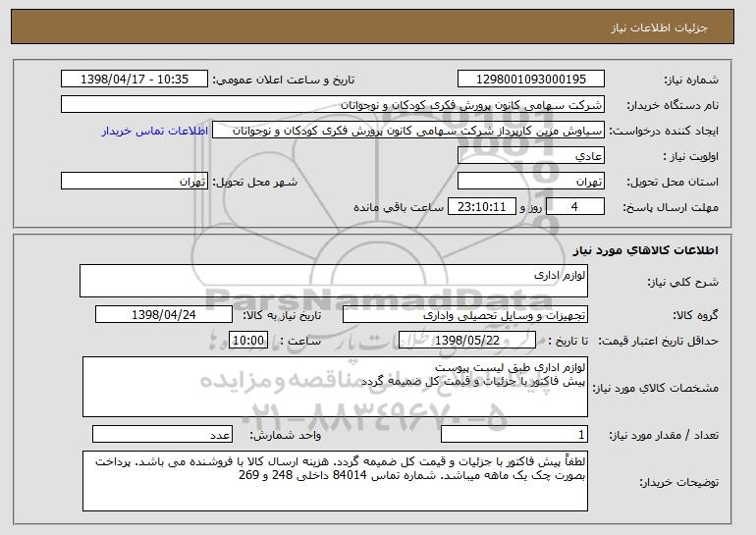The width and height of the screenshot is (756, 535).
Task: Click the quantity field showing 1
Action: point(514,434)
